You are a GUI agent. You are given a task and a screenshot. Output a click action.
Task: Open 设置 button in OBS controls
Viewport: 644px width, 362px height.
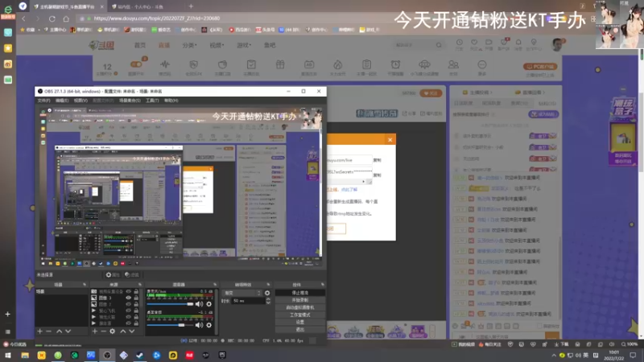(299, 323)
